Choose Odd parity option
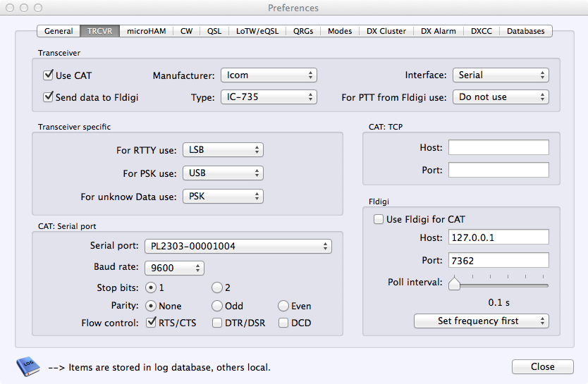Screen dimensions: 588x384 tap(217, 306)
